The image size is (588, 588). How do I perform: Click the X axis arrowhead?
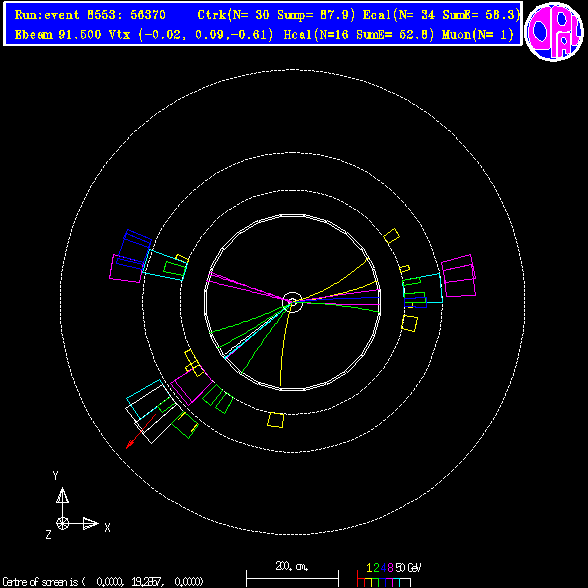tap(90, 524)
